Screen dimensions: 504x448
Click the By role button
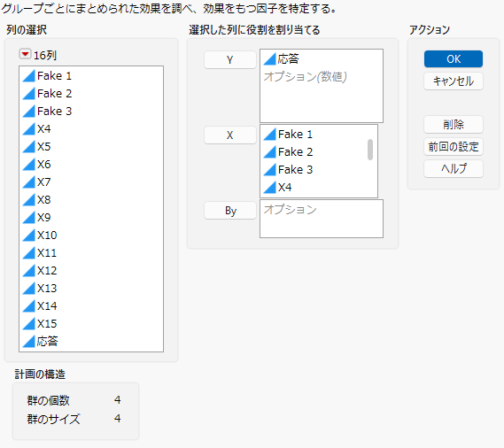coord(230,211)
